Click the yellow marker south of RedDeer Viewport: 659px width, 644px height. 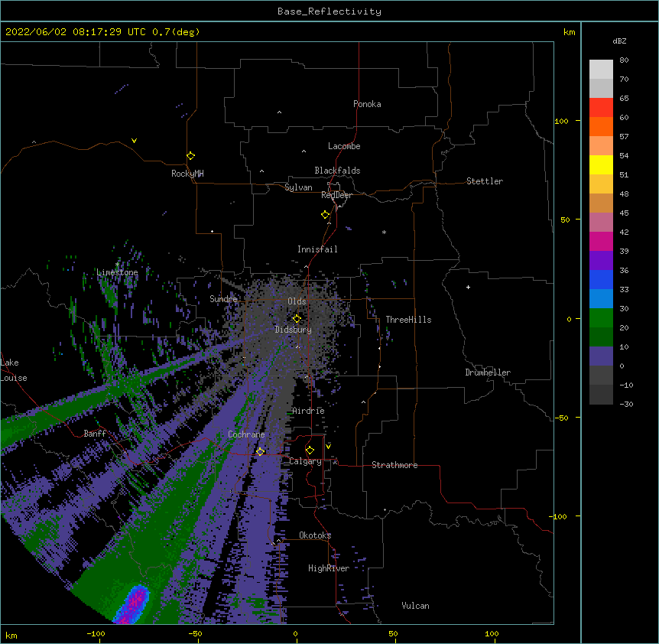[x=326, y=215]
